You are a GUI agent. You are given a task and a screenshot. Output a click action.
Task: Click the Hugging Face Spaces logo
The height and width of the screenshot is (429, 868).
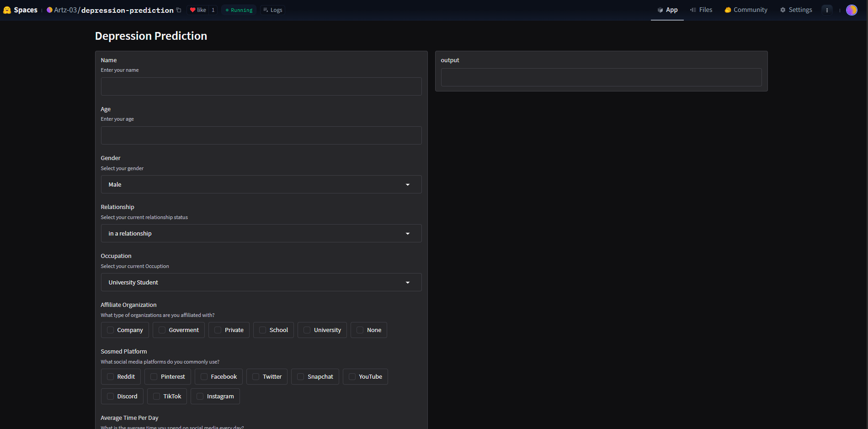tap(7, 10)
